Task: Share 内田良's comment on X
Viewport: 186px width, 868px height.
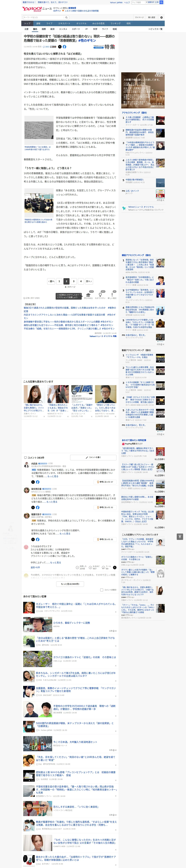Action: (33, 482)
